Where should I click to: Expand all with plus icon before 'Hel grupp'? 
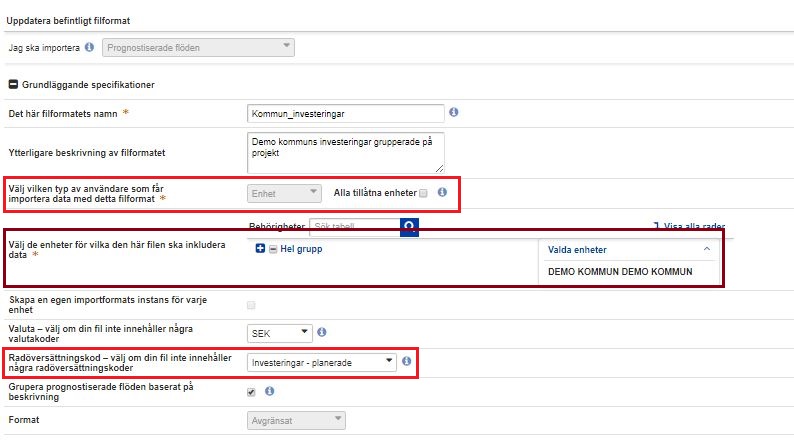pos(261,249)
